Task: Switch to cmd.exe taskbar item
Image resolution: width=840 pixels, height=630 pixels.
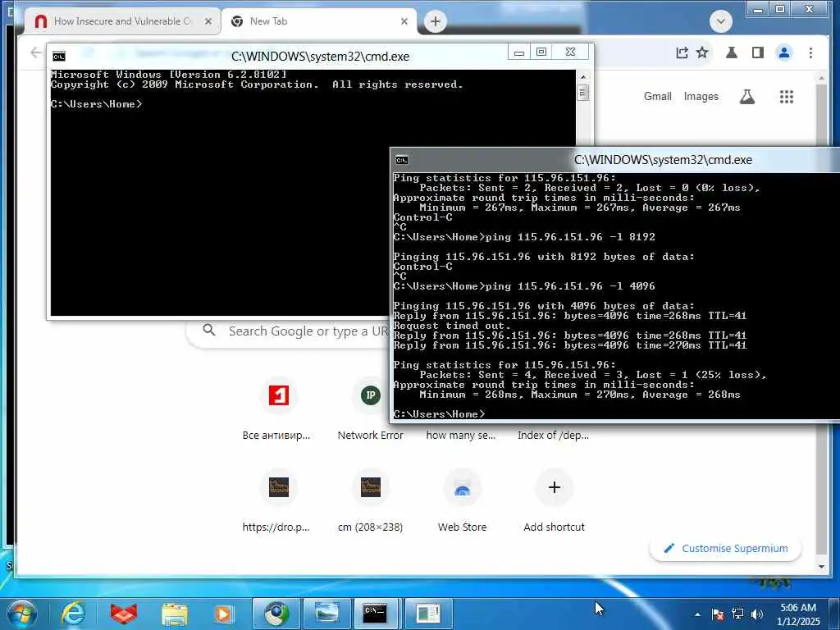Action: tap(377, 614)
